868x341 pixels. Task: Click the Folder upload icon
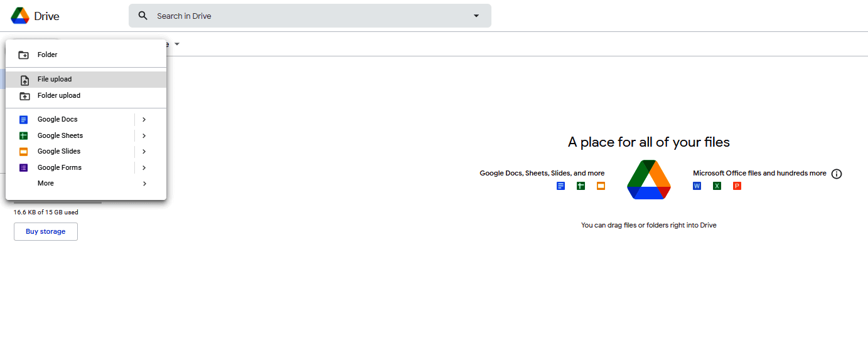(24, 96)
